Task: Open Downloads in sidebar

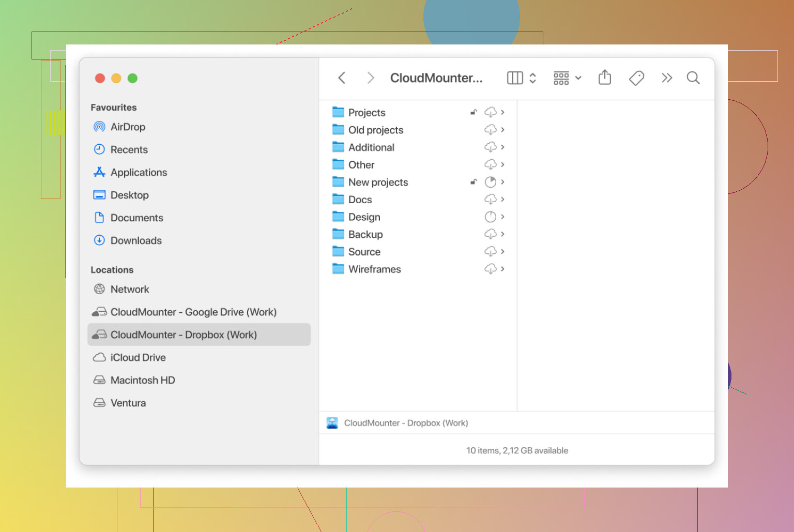Action: tap(199, 240)
